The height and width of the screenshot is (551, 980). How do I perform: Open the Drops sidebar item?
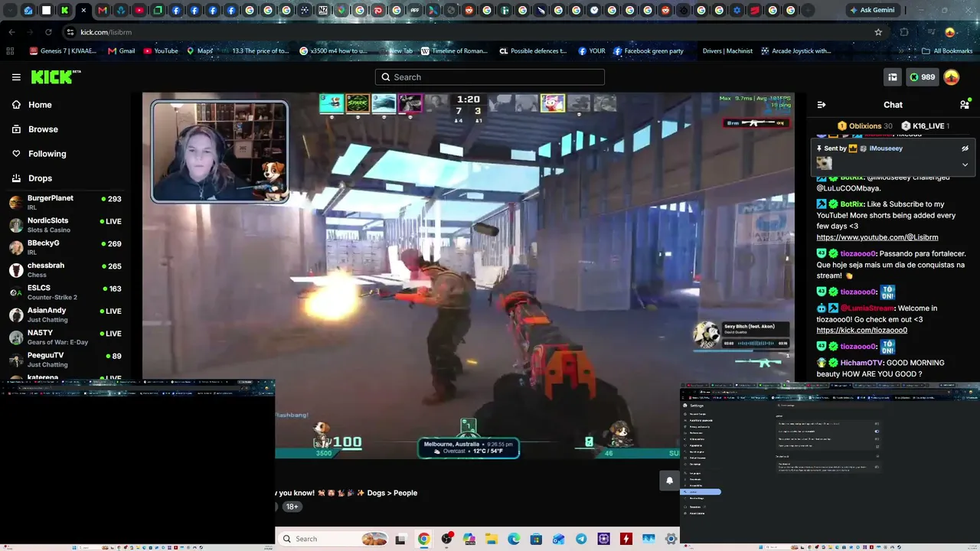40,178
